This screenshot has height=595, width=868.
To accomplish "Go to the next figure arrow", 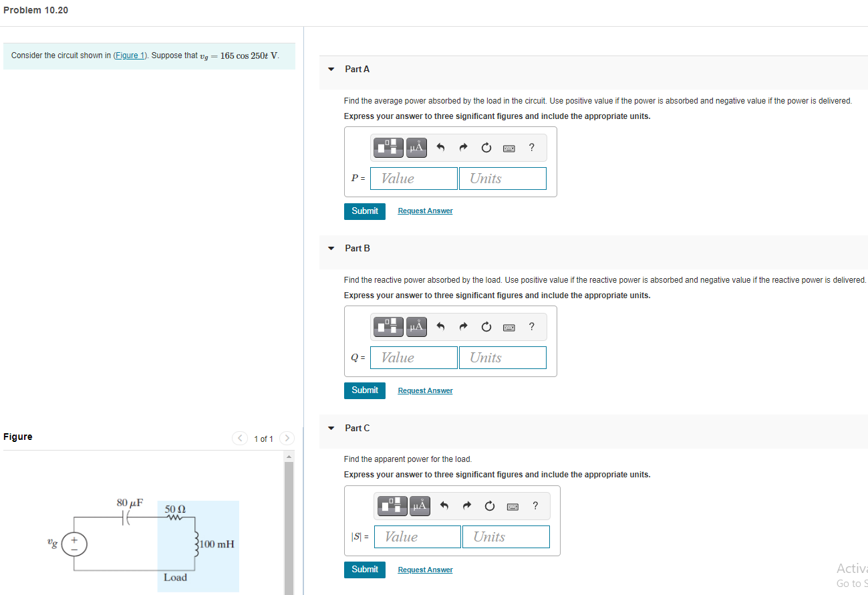I will coord(286,439).
